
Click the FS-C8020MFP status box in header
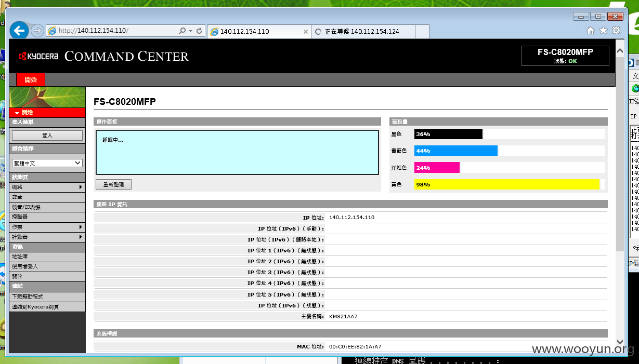pos(565,56)
